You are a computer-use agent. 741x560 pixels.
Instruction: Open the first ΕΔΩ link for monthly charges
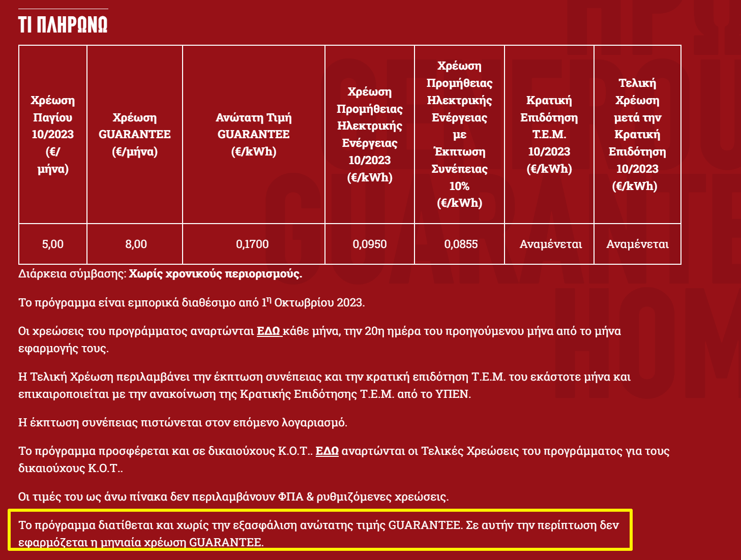[x=269, y=331]
